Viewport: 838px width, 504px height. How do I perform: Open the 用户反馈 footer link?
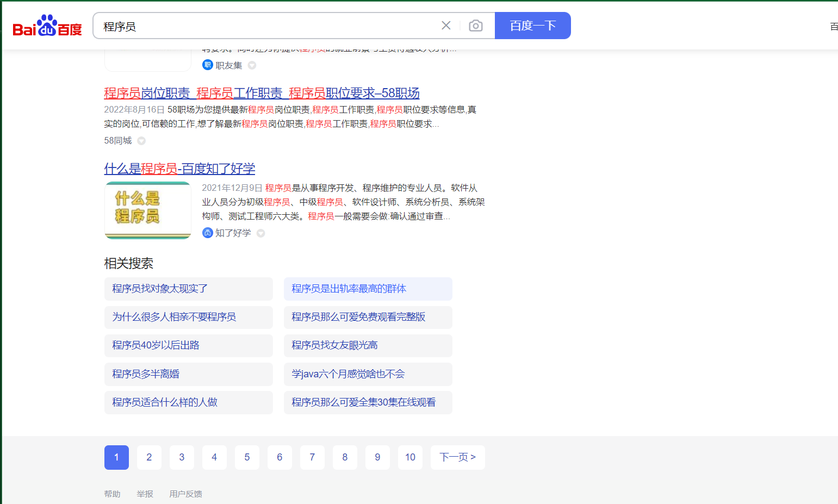(x=186, y=494)
